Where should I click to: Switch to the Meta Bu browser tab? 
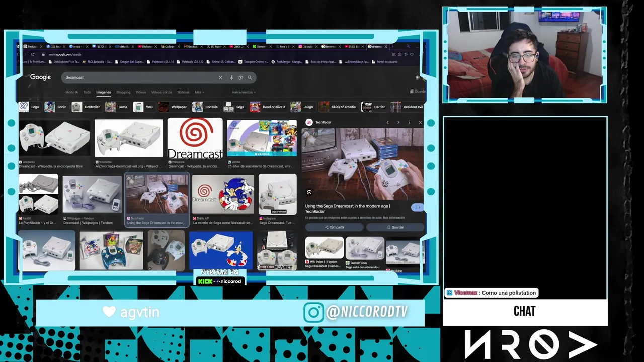click(x=125, y=46)
